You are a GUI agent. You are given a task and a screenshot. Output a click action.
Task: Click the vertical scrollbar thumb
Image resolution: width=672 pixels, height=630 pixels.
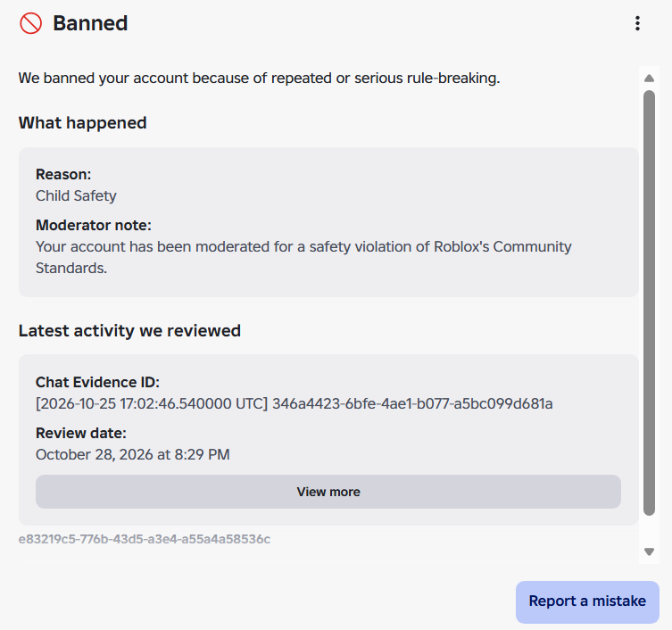649,303
